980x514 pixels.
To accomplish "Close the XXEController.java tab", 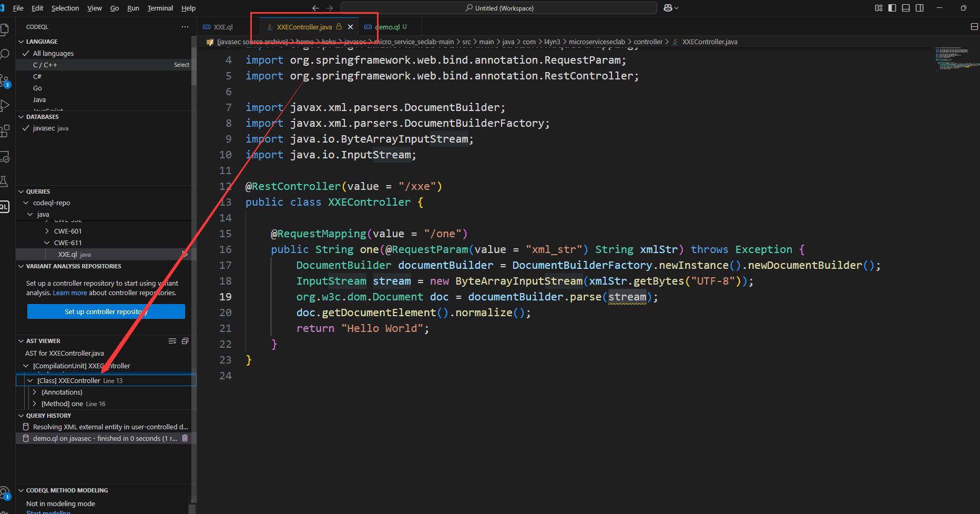I will click(x=350, y=27).
